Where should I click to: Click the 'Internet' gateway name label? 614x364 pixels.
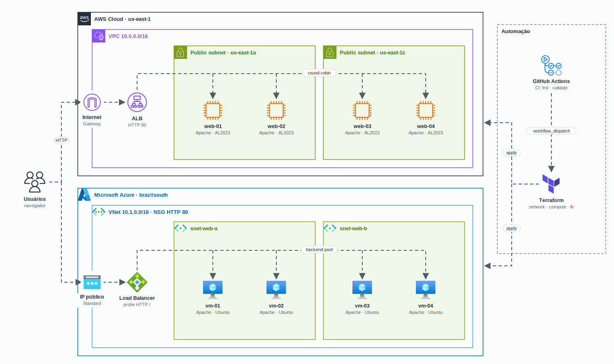[92, 117]
